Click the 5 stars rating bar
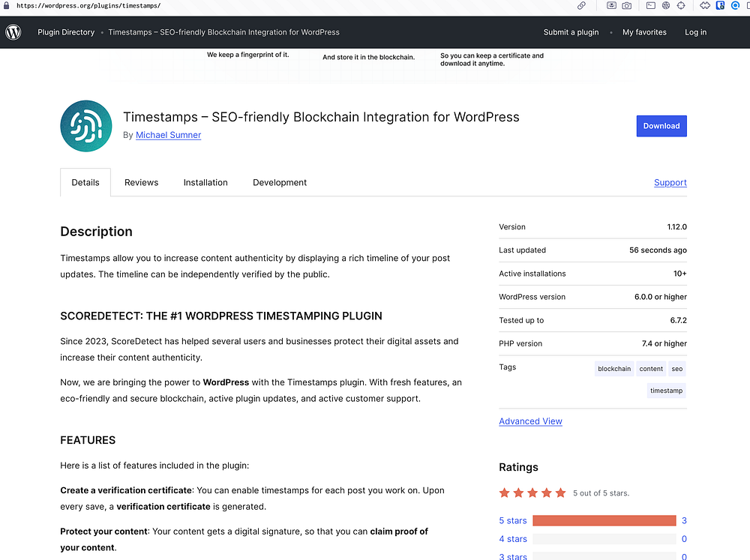The height and width of the screenshot is (560, 750). click(604, 521)
